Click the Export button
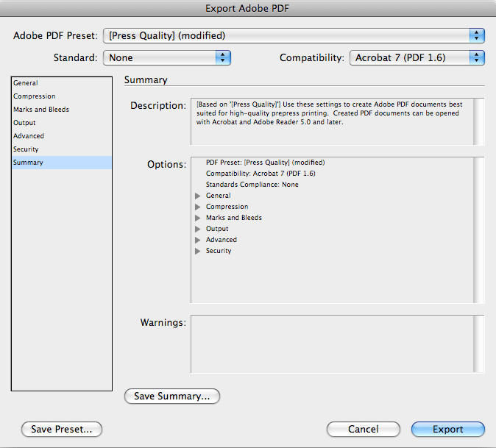This screenshot has height=448, width=496. 448,430
